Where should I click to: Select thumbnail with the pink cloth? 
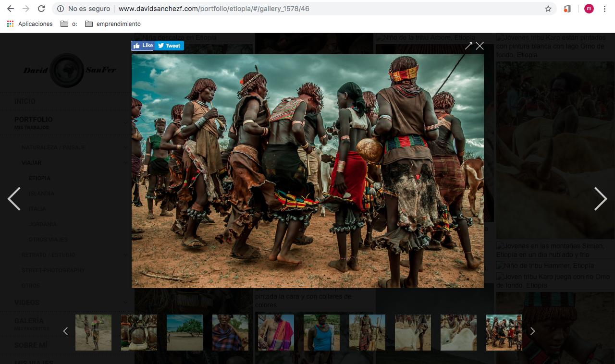(x=276, y=332)
